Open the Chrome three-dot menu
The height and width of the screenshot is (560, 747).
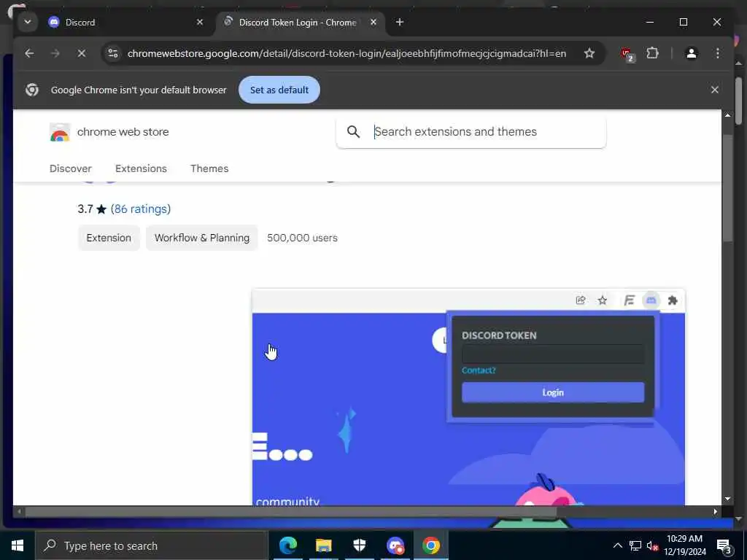(718, 53)
